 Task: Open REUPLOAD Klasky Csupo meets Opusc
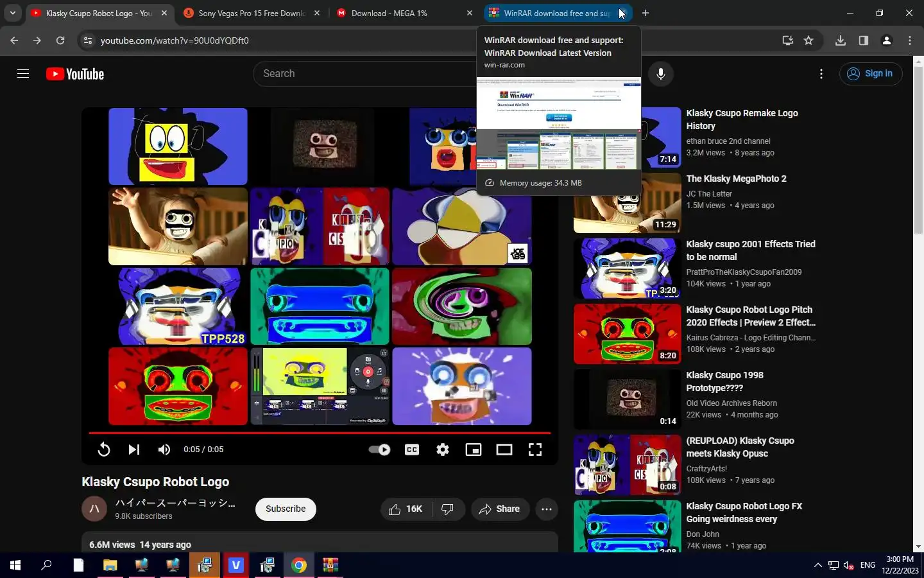[740, 447]
